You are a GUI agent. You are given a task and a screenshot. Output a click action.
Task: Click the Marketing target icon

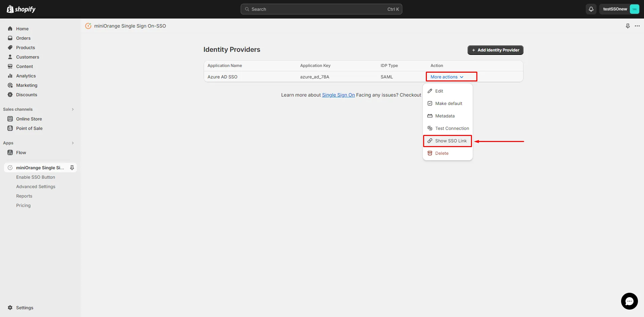pos(10,85)
